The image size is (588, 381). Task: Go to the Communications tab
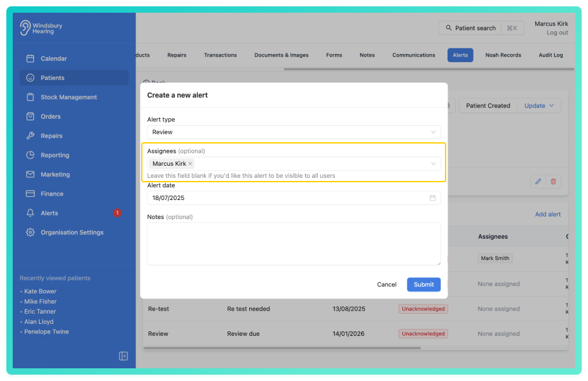coord(414,55)
